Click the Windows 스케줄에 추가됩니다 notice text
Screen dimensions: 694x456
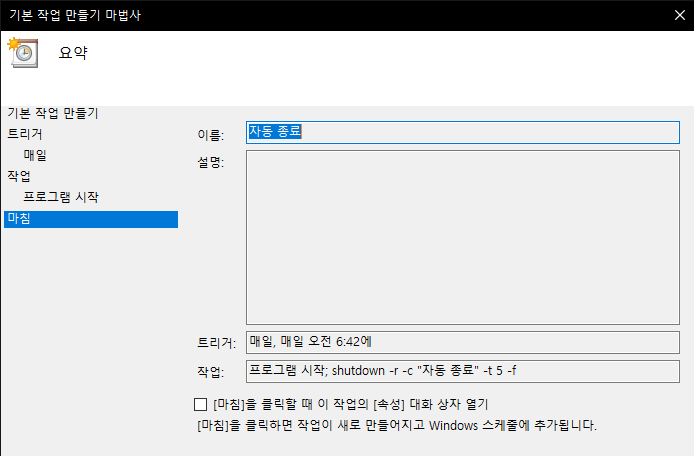397,425
